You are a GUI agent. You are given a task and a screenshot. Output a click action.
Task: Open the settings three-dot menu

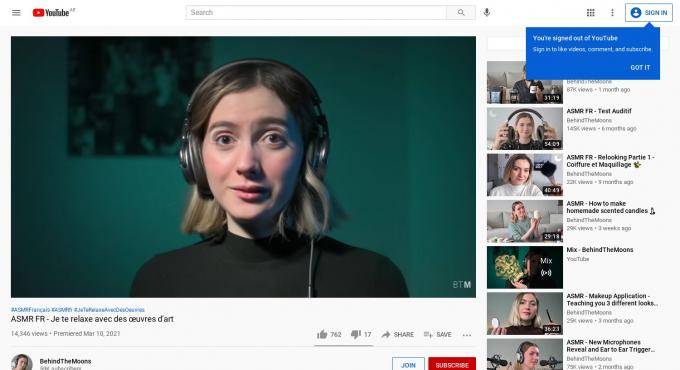click(612, 13)
